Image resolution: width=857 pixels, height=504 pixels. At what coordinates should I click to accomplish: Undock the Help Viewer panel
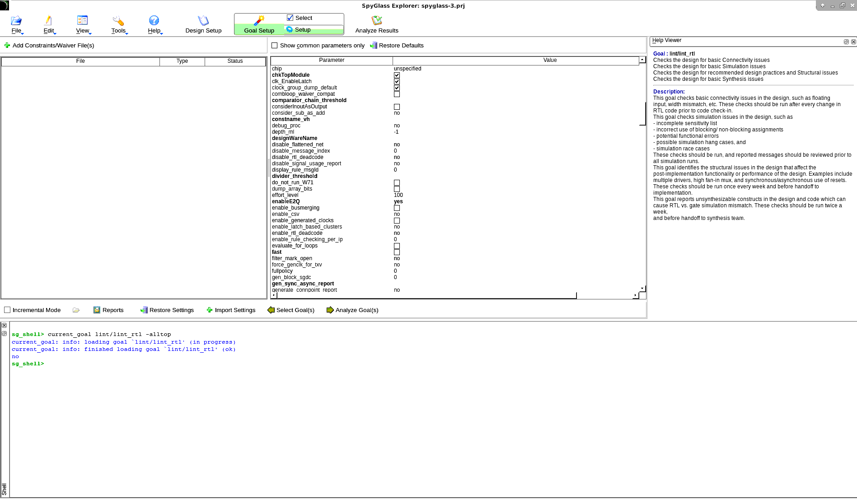pyautogui.click(x=846, y=42)
